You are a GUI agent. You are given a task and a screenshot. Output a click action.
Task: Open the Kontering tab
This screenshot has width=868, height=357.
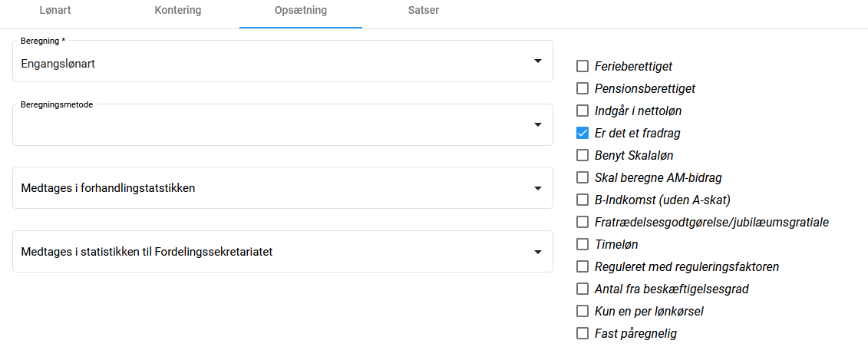(177, 11)
